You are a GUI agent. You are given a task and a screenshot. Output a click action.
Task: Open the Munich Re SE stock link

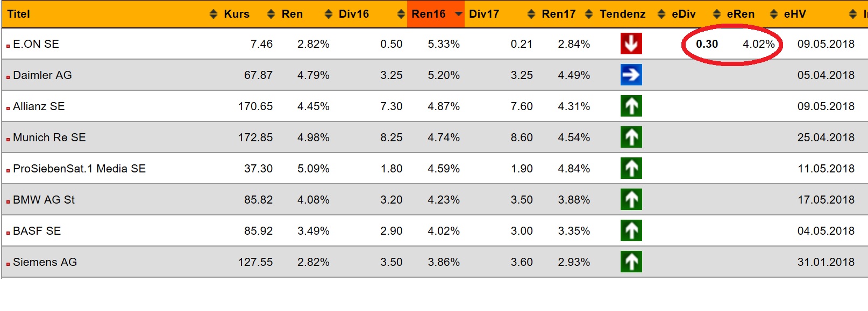pyautogui.click(x=49, y=138)
